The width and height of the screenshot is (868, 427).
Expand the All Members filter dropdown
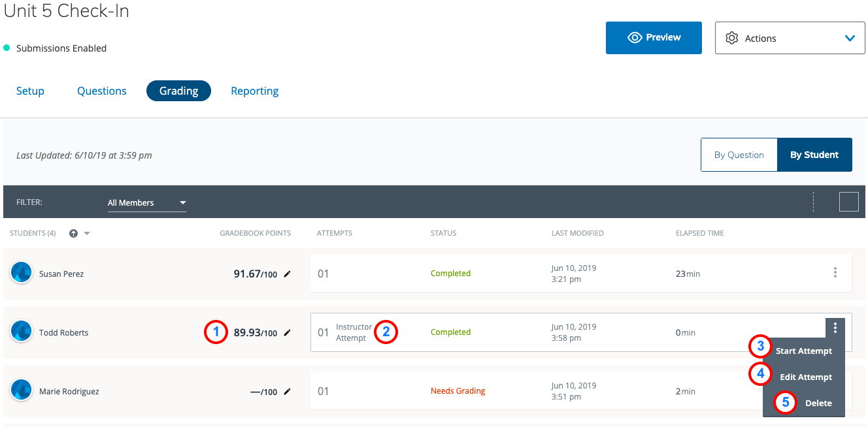click(x=146, y=203)
